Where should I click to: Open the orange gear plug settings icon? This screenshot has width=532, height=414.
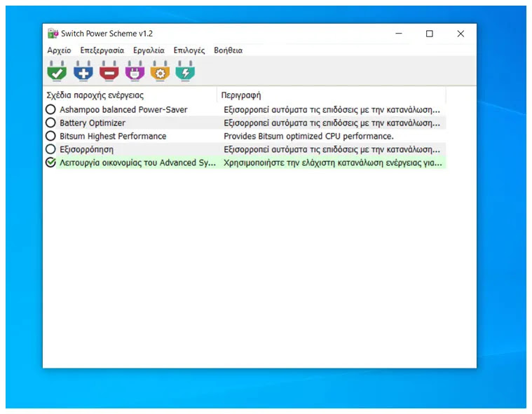[160, 71]
